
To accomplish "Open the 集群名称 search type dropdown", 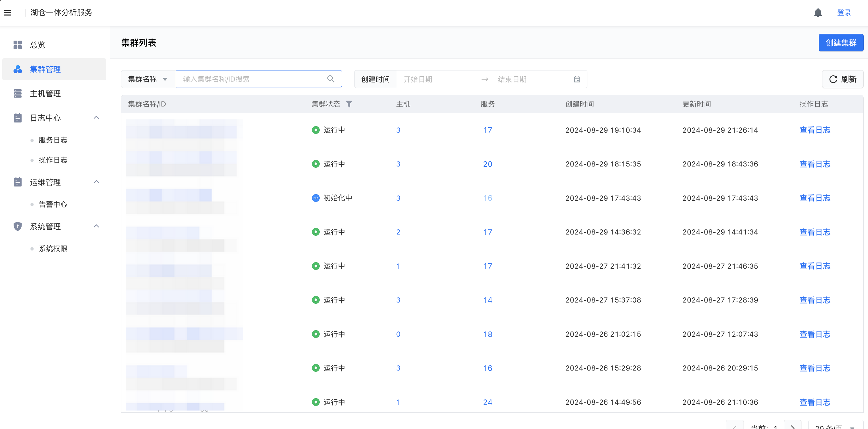I will click(x=148, y=79).
